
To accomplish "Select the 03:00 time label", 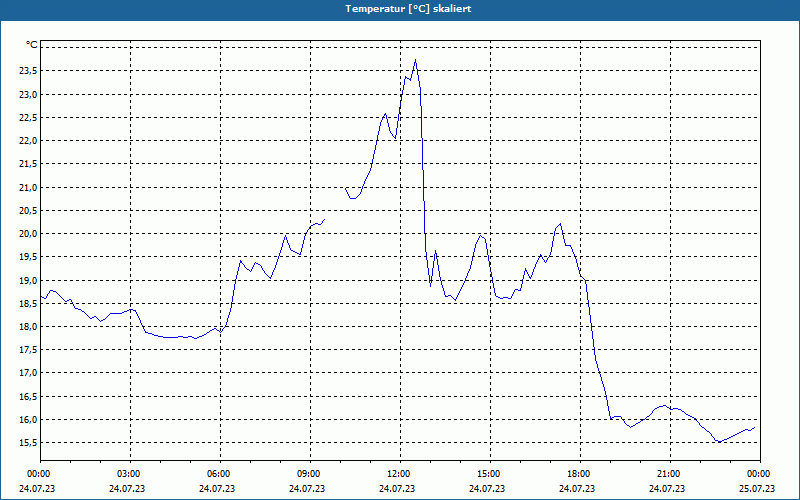I will point(131,474).
